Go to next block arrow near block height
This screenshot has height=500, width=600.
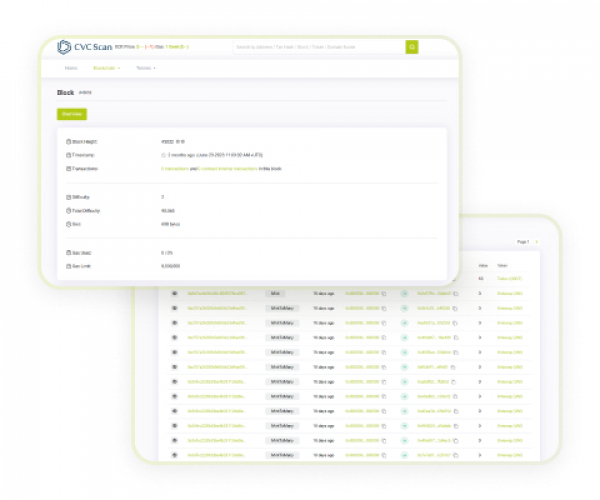(x=183, y=142)
